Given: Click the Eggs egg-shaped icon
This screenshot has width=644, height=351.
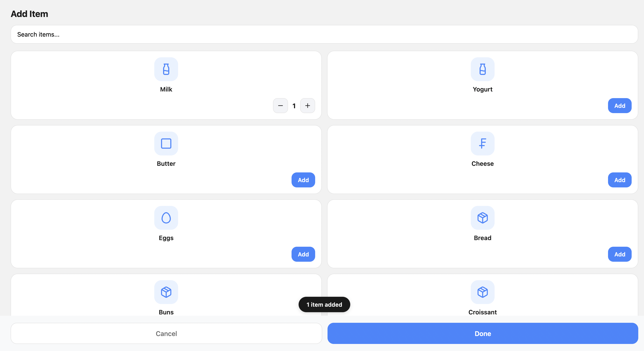Looking at the screenshot, I should point(166,218).
